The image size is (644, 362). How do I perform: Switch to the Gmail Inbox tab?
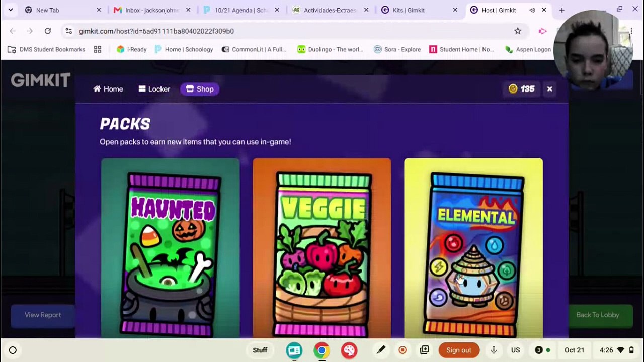click(152, 10)
